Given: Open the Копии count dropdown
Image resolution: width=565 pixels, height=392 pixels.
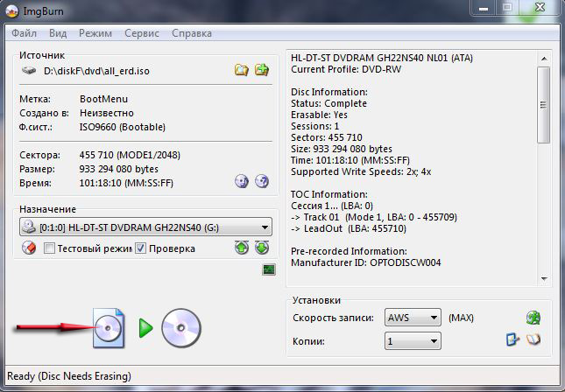Looking at the screenshot, I should pos(413,341).
